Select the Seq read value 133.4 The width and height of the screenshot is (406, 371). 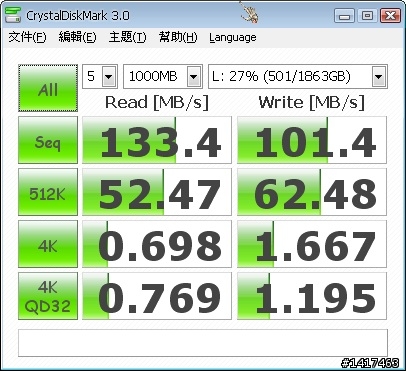coord(157,140)
